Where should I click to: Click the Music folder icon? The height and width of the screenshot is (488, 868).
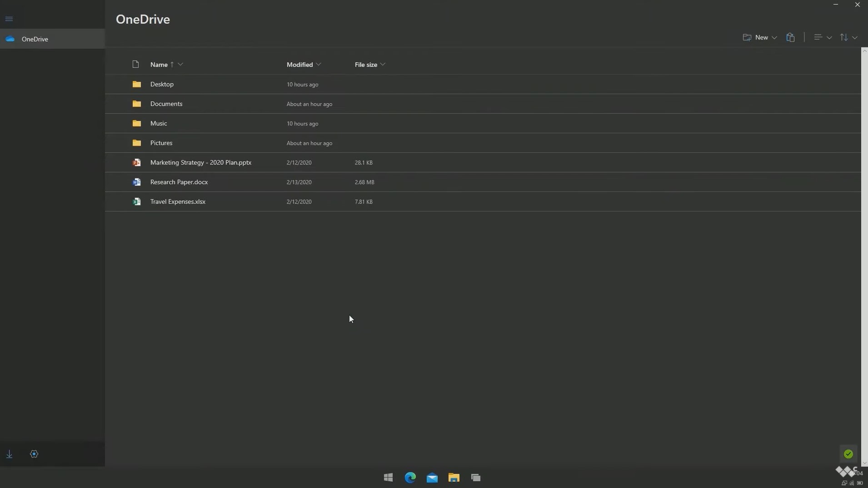(x=137, y=123)
